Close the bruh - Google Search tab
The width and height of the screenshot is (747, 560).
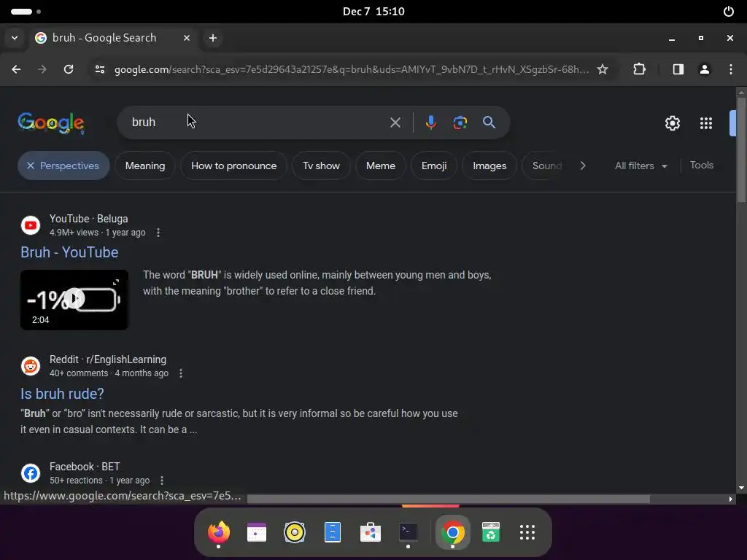[x=187, y=38]
